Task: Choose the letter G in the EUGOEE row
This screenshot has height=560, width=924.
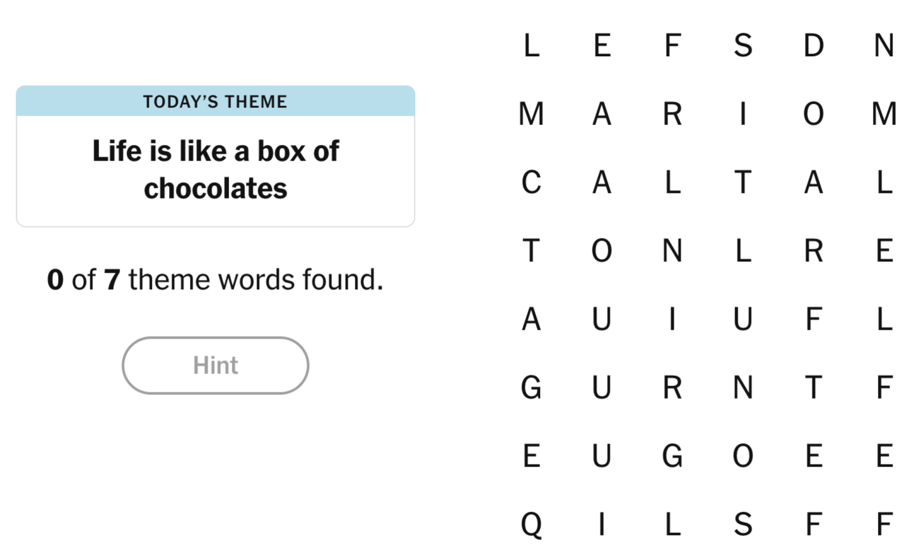Action: pyautogui.click(x=673, y=455)
